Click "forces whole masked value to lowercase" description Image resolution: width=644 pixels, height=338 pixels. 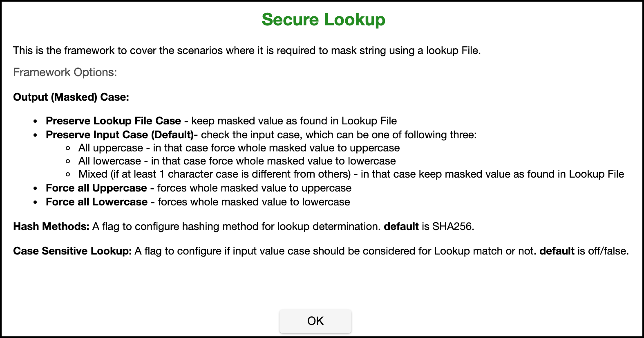pos(254,202)
